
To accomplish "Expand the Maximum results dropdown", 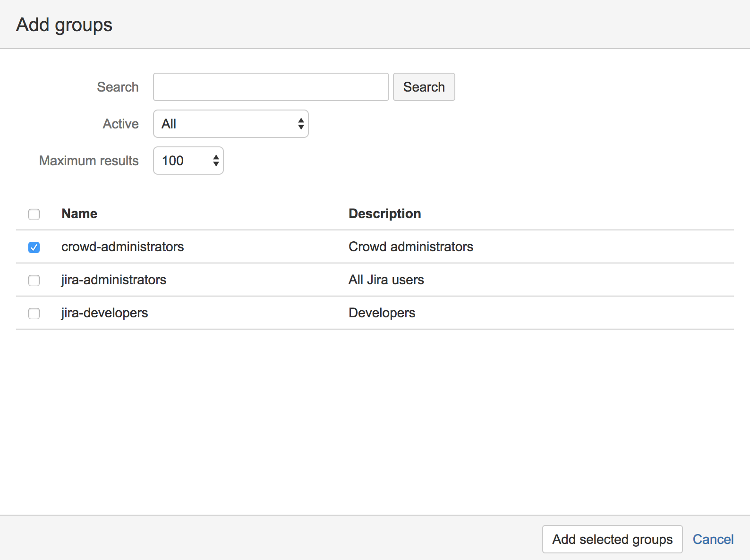I will tap(188, 161).
